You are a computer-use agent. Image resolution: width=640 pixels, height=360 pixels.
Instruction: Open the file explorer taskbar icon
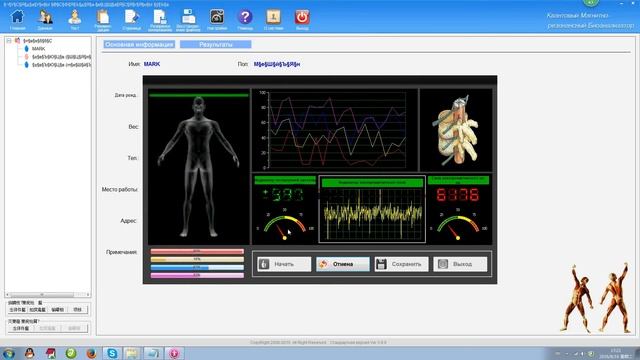pos(132,353)
